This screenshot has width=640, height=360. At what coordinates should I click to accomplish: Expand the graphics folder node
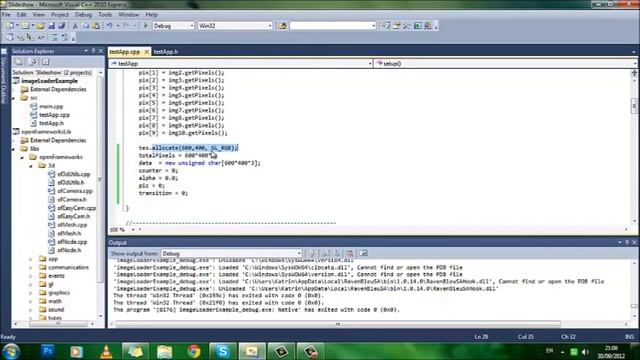coord(31,293)
